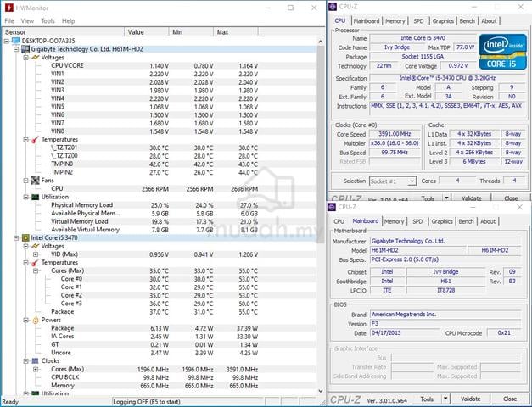Expand the VID (Max) entry

click(36, 254)
